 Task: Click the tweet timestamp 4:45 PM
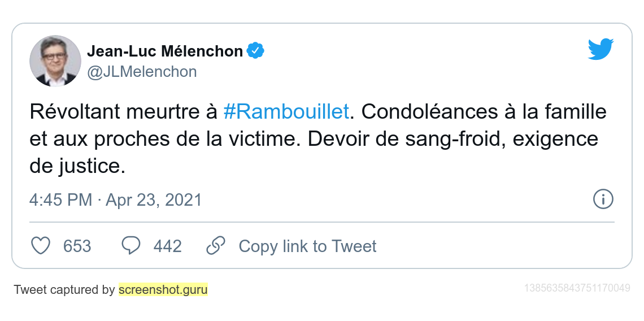tap(60, 200)
